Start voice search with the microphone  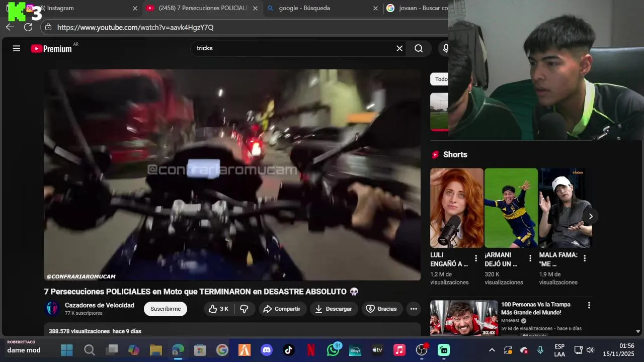(x=445, y=48)
